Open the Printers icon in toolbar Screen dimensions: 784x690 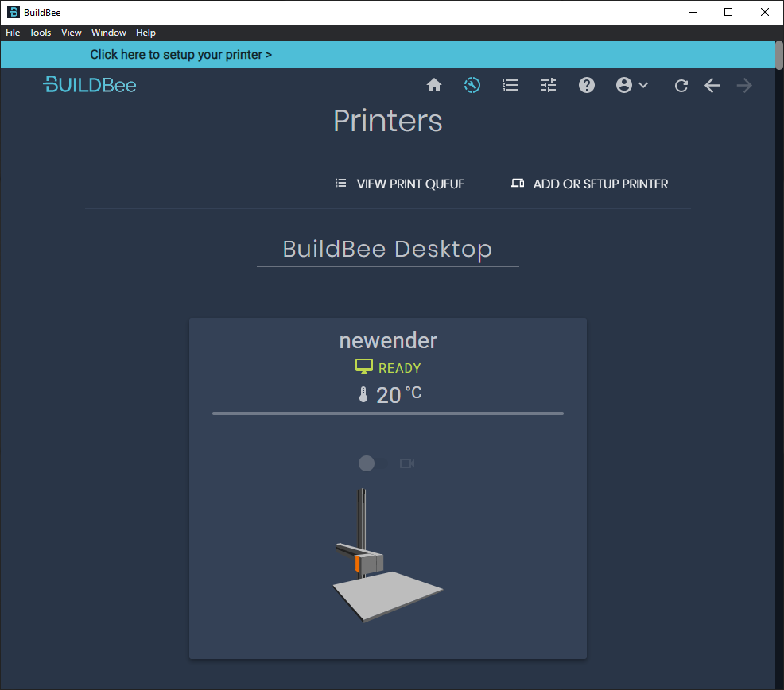pos(472,86)
